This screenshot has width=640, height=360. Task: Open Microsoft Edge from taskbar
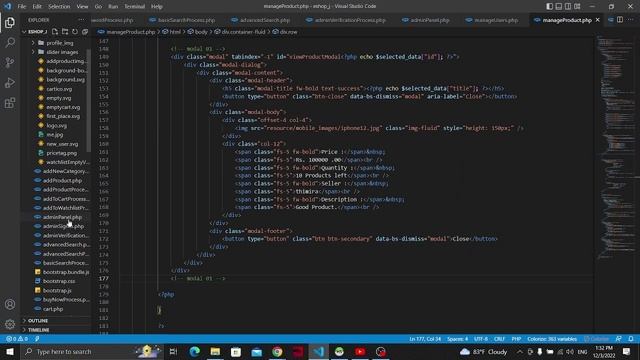pyautogui.click(x=195, y=351)
